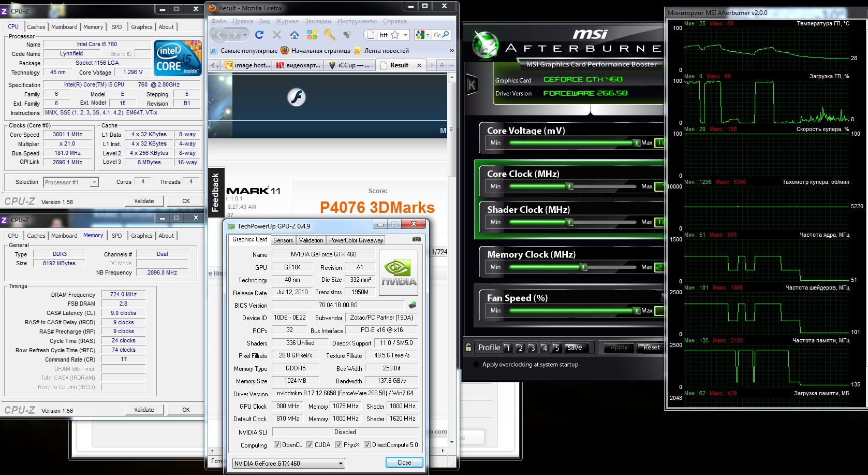
Task: Select Afterburner profile slot 2
Action: coord(520,348)
